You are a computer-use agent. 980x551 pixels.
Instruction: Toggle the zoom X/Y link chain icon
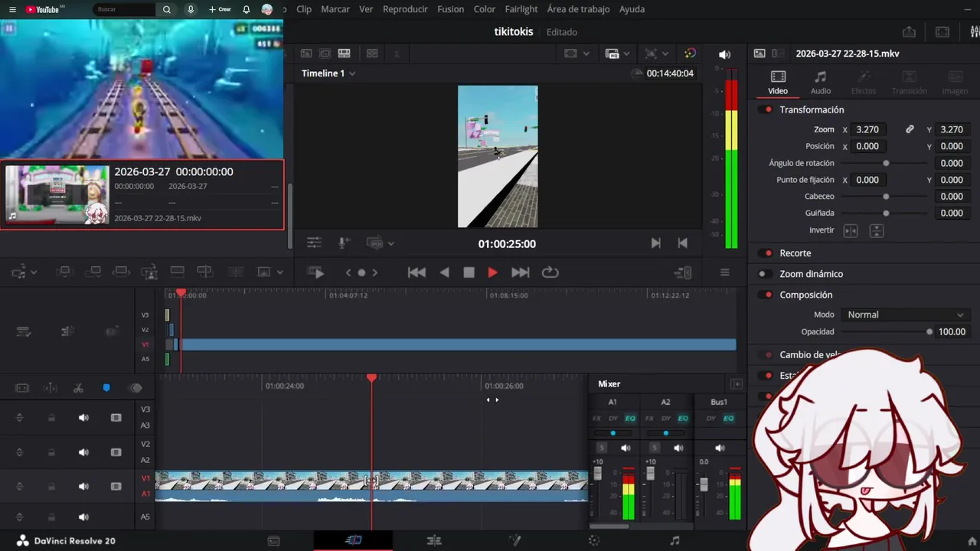910,129
